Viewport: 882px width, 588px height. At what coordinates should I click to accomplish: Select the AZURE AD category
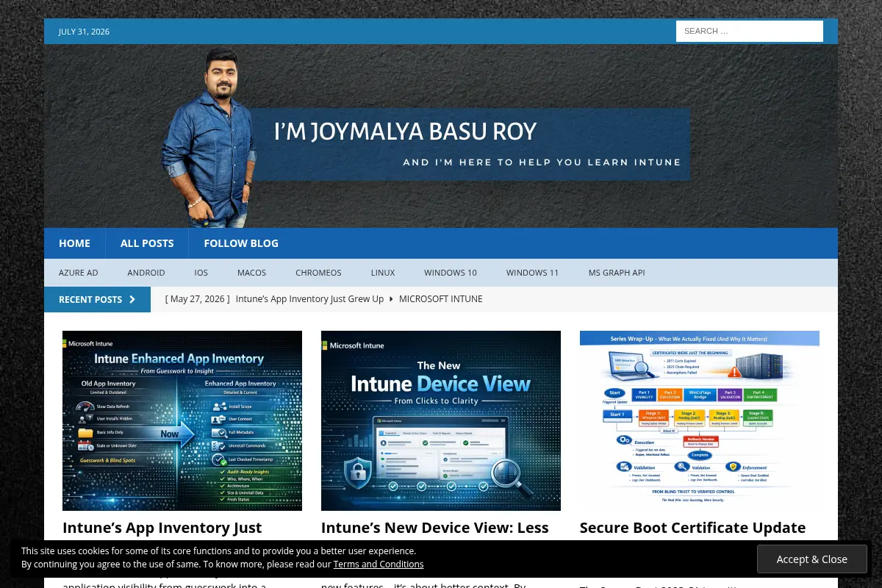78,273
